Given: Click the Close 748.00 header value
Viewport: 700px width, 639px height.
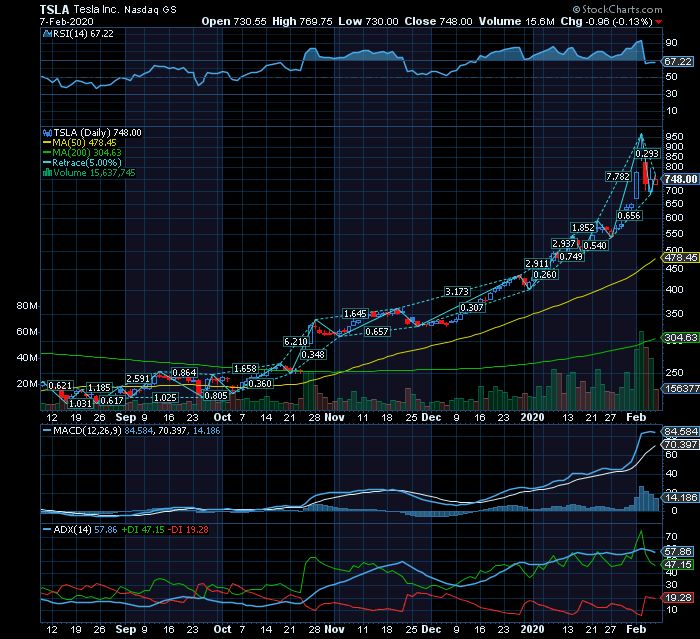Looking at the screenshot, I should click(438, 21).
